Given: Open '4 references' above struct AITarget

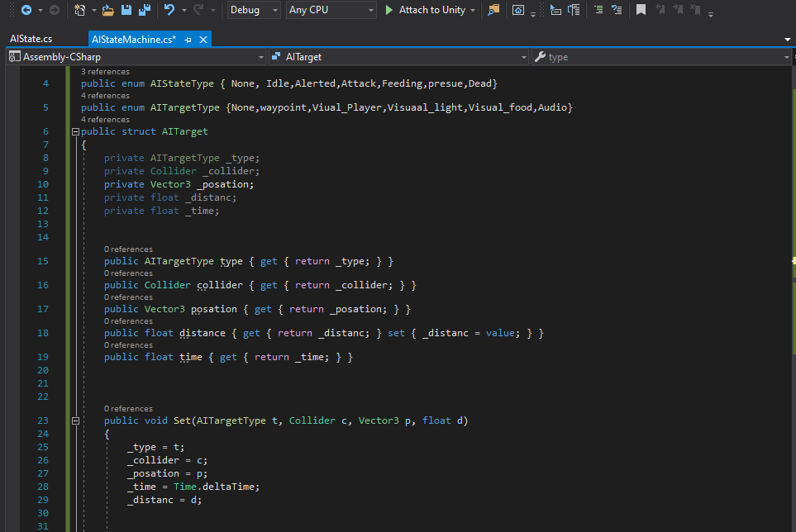Looking at the screenshot, I should tap(105, 119).
